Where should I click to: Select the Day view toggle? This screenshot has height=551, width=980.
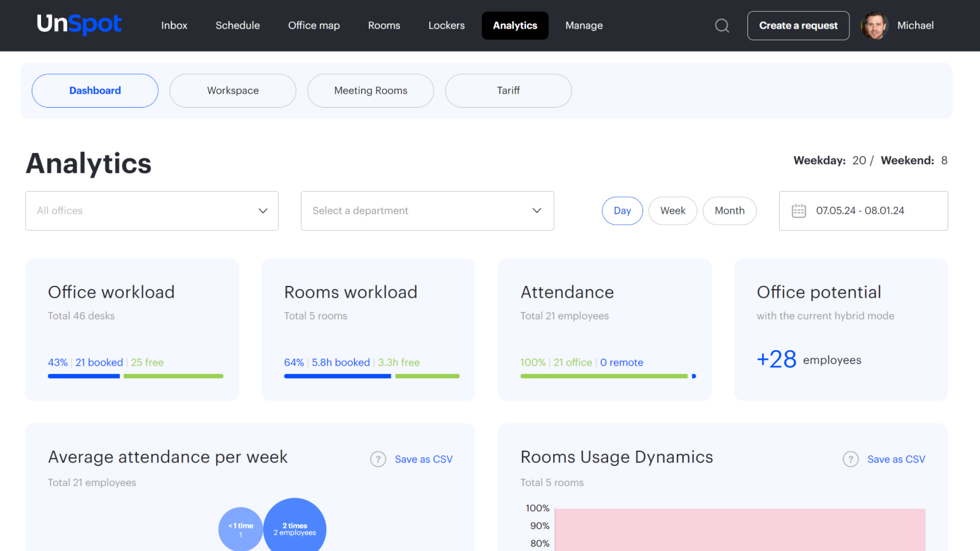(622, 211)
